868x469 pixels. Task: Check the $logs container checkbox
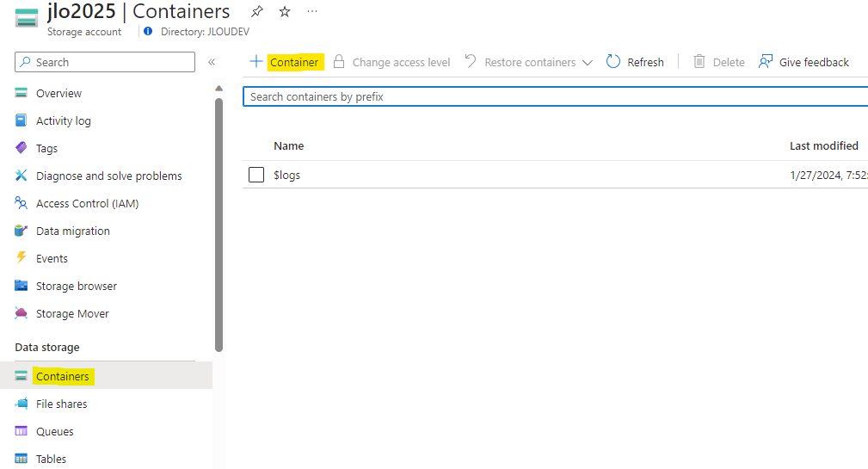(256, 175)
